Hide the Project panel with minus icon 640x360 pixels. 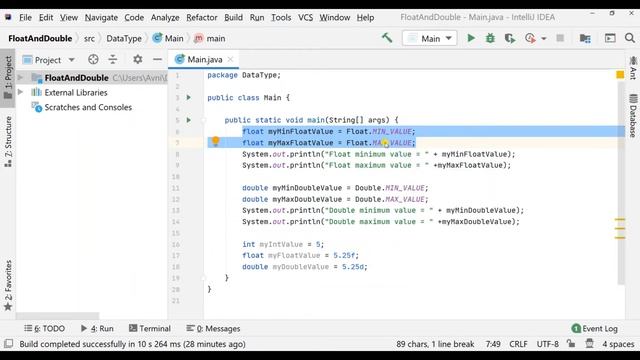157,60
